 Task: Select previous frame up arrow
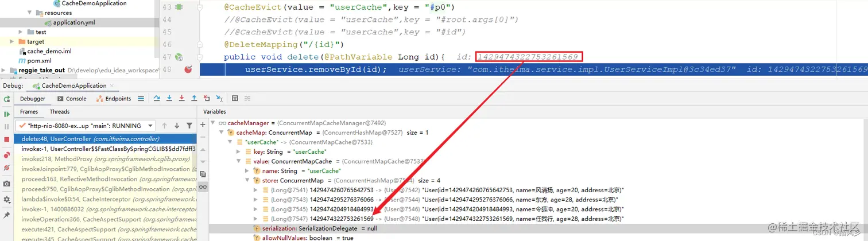164,126
